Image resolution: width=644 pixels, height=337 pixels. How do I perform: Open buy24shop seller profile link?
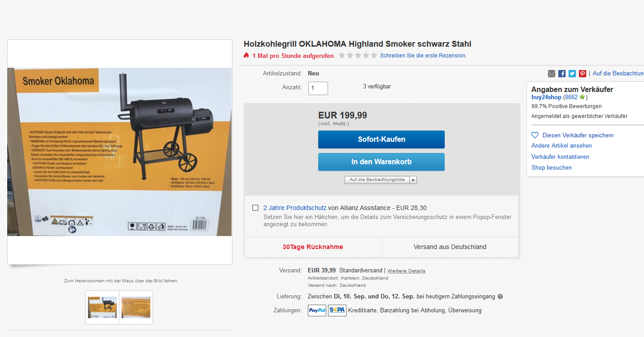546,97
